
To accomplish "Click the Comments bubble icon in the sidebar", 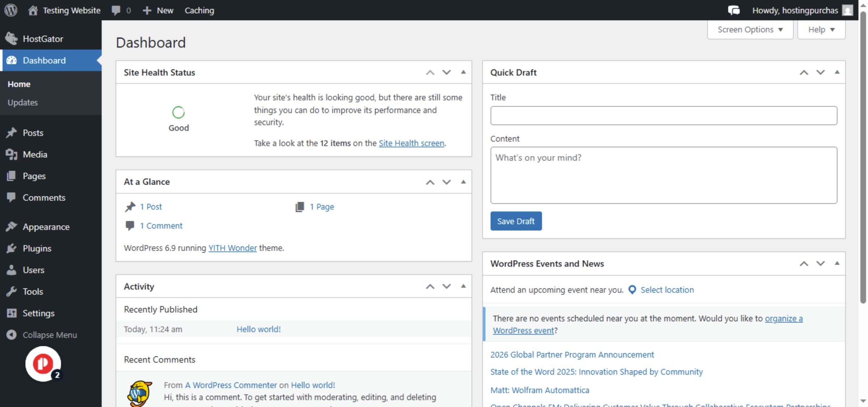I will click(11, 197).
